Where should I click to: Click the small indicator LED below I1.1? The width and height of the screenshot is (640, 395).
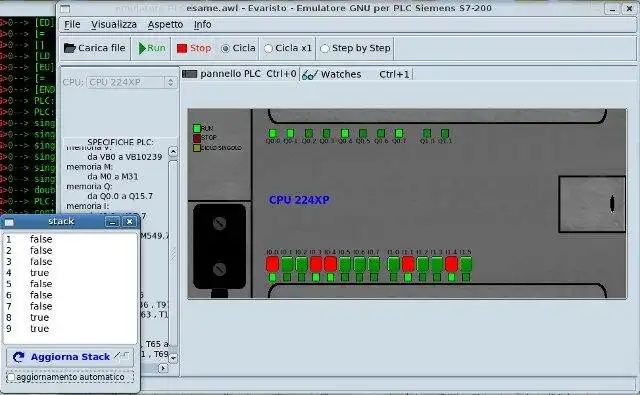pyautogui.click(x=408, y=278)
